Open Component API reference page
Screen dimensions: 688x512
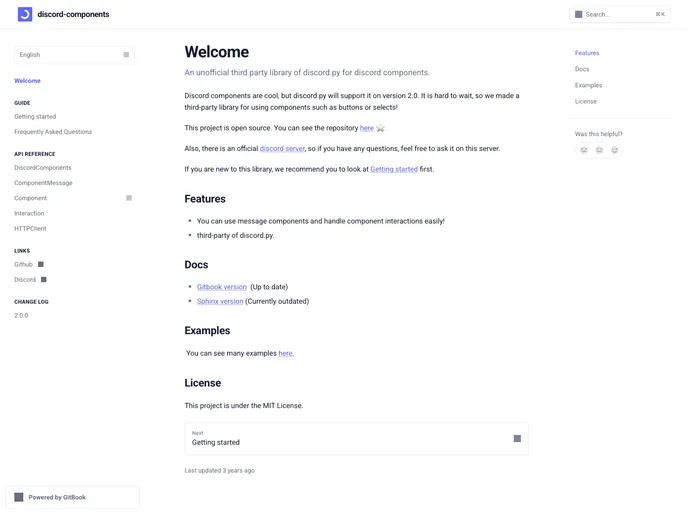tap(30, 198)
